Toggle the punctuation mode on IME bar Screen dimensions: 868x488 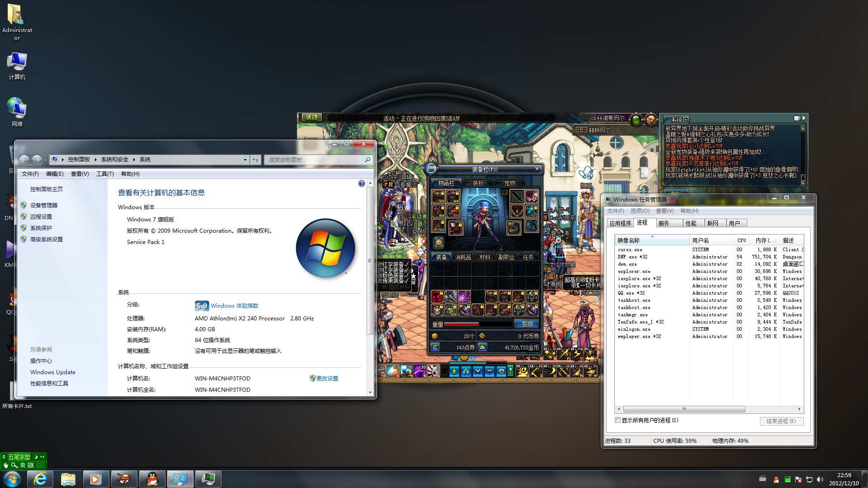[42, 457]
